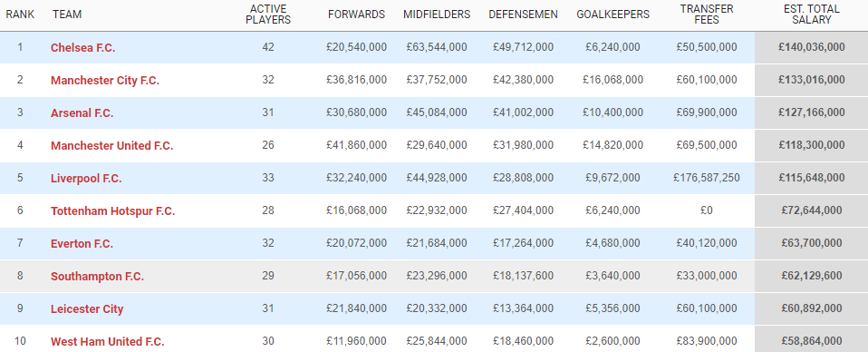
Task: Sort by Midfielders column header
Action: click(436, 15)
